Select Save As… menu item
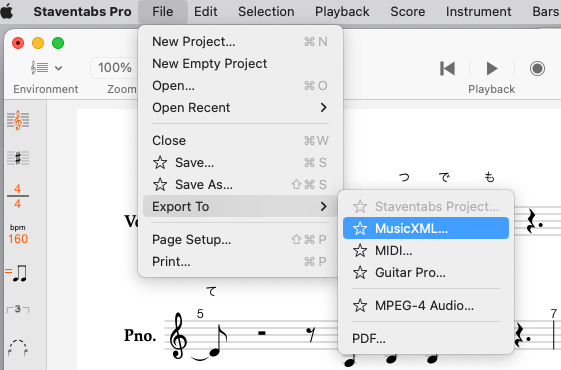 coord(240,185)
